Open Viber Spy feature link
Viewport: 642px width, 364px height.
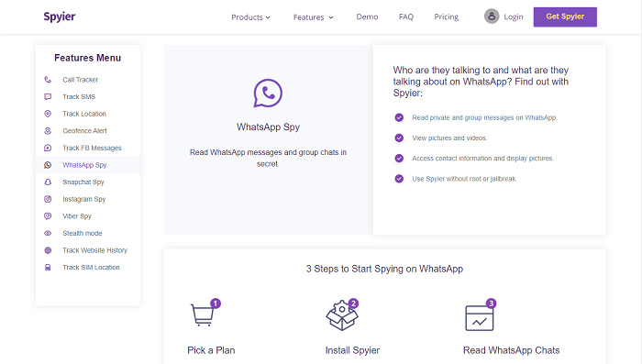pyautogui.click(x=77, y=216)
